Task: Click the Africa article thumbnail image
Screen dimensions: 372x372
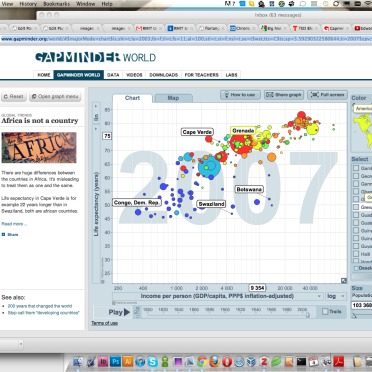Action: click(39, 147)
